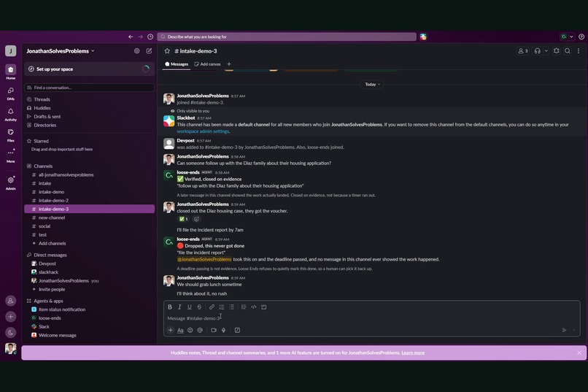
Task: Toggle bold formatting in message composer
Action: pyautogui.click(x=170, y=307)
